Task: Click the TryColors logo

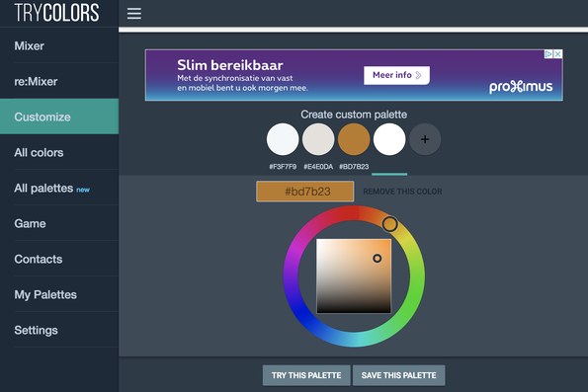Action: tap(56, 13)
